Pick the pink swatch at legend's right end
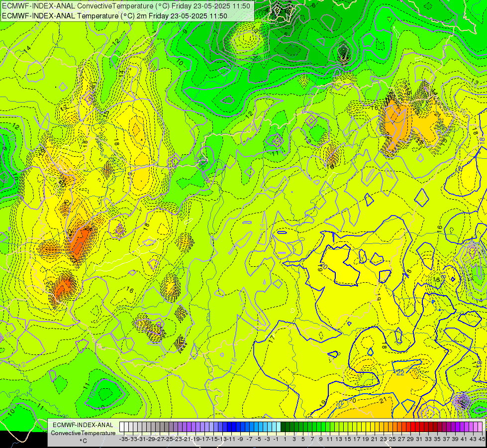The width and height of the screenshot is (487, 448). 480,427
